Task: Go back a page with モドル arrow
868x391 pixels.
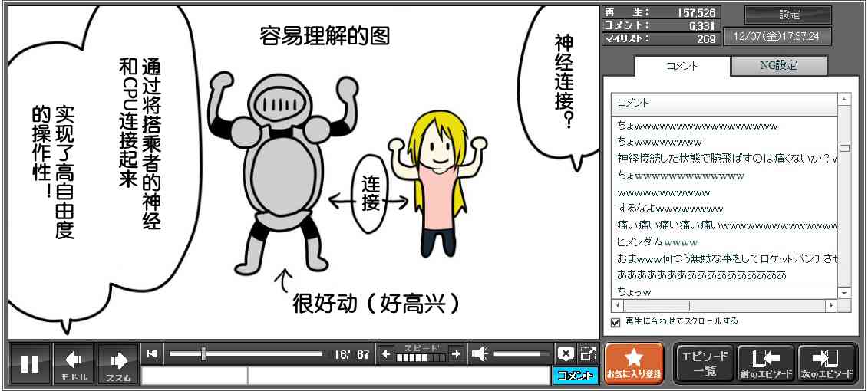Action: click(x=74, y=363)
